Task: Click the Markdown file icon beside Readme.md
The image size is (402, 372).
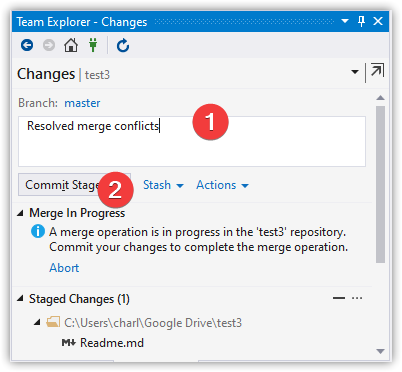Action: [x=69, y=343]
